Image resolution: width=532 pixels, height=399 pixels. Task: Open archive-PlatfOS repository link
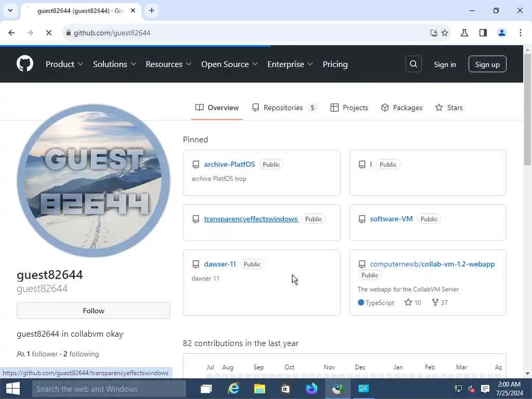pos(229,164)
